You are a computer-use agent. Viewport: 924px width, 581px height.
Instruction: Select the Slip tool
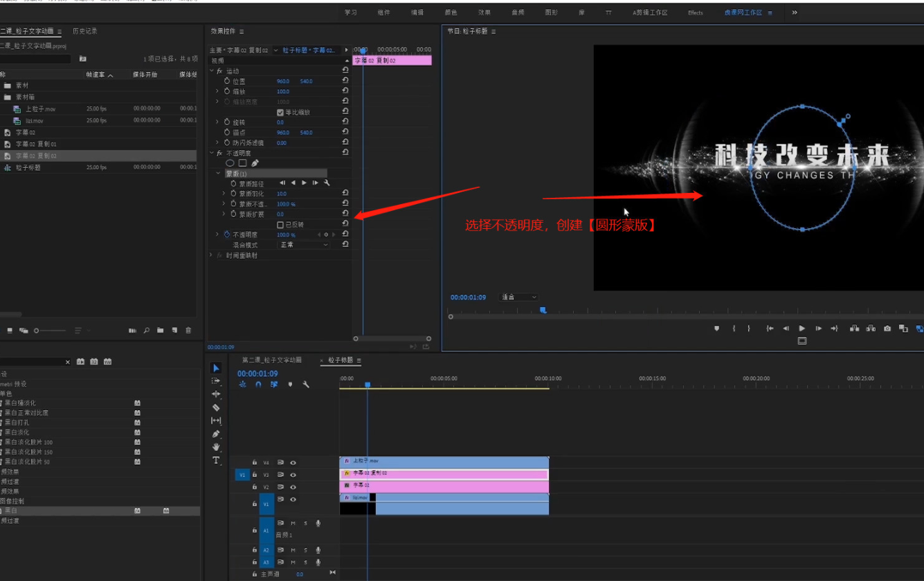pyautogui.click(x=216, y=421)
